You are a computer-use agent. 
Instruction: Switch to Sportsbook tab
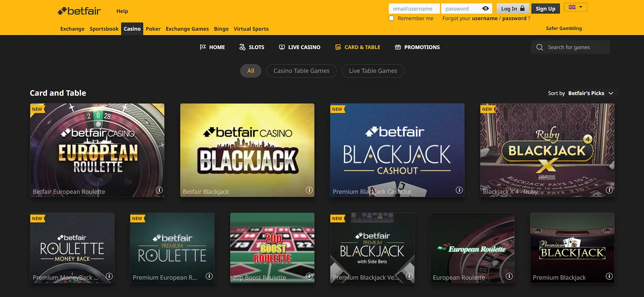104,29
